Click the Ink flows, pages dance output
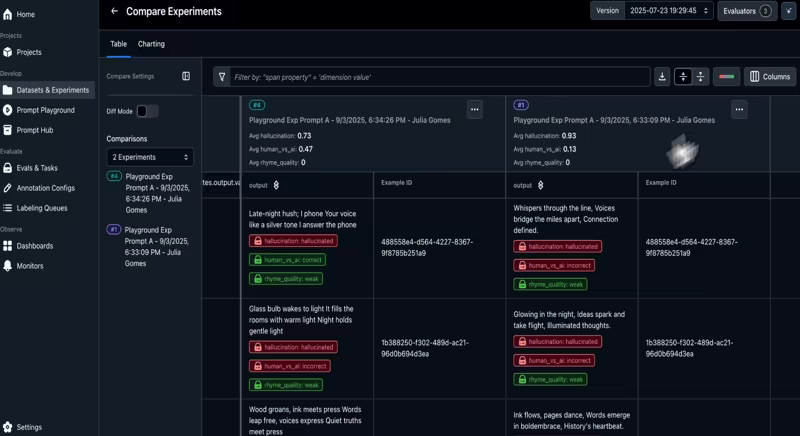The width and height of the screenshot is (800, 436). click(x=571, y=421)
